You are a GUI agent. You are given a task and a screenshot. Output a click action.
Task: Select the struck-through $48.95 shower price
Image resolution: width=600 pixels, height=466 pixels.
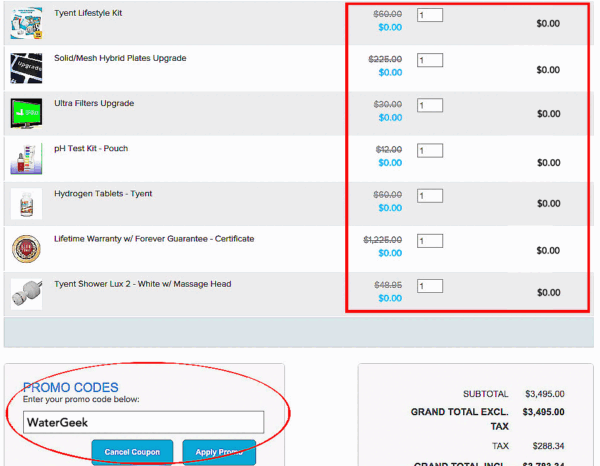point(388,285)
